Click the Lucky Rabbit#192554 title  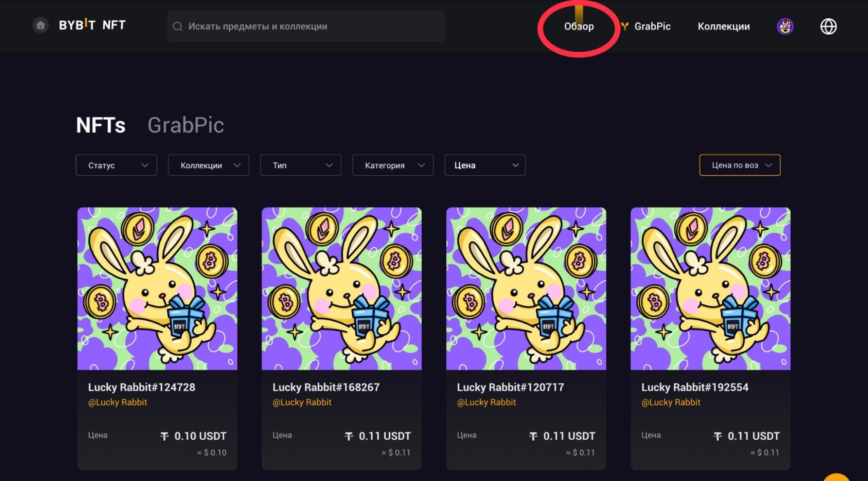[x=695, y=387]
